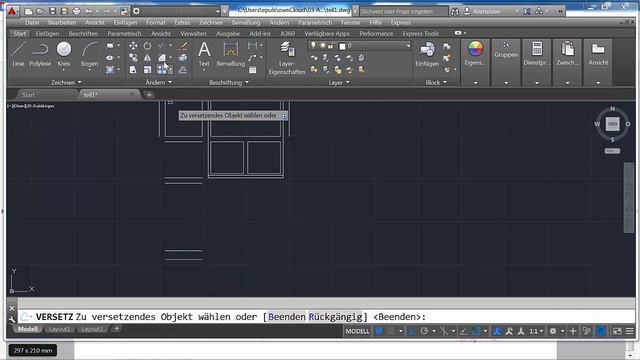Click the Trim (Stutzen) tool icon
This screenshot has width=640, height=360.
[162, 46]
